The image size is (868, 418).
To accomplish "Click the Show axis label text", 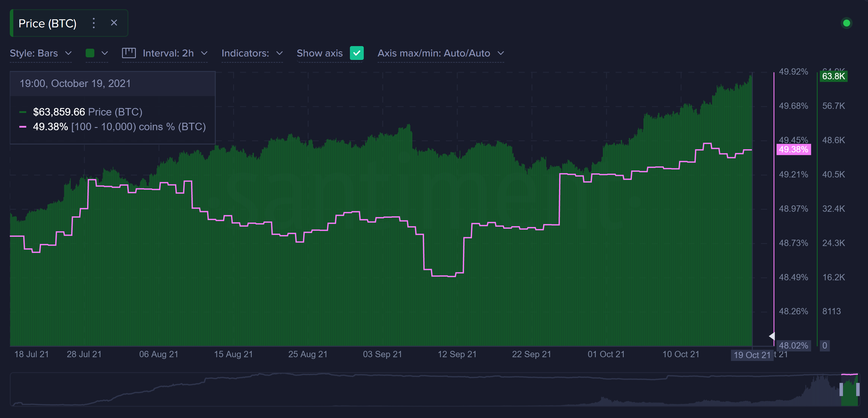I will [x=319, y=53].
